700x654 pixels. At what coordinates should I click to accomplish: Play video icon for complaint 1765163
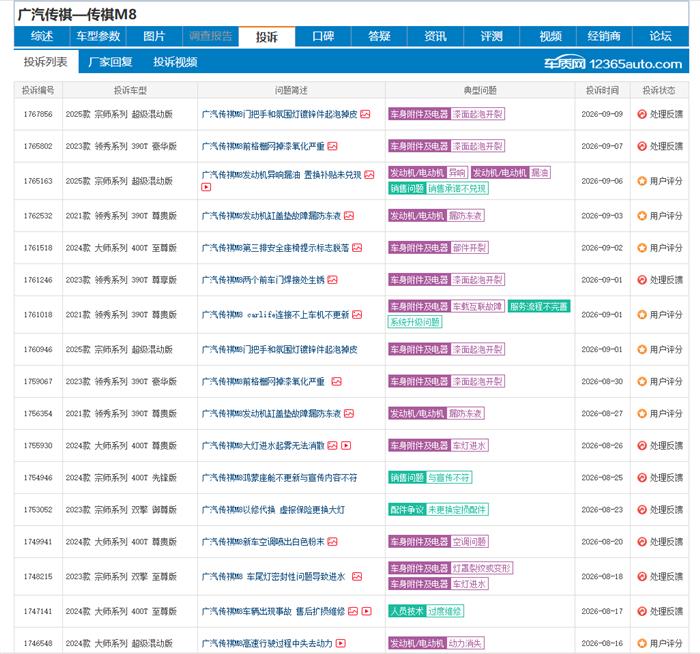[206, 187]
